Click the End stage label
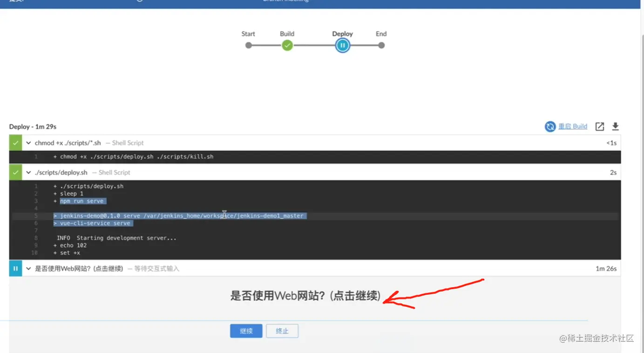644x353 pixels. coord(381,34)
